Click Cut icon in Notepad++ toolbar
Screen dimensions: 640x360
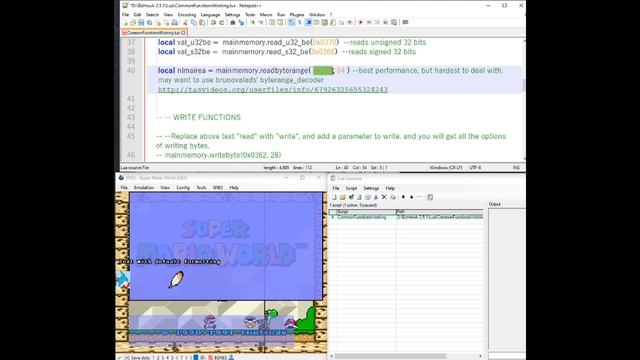tap(185, 22)
